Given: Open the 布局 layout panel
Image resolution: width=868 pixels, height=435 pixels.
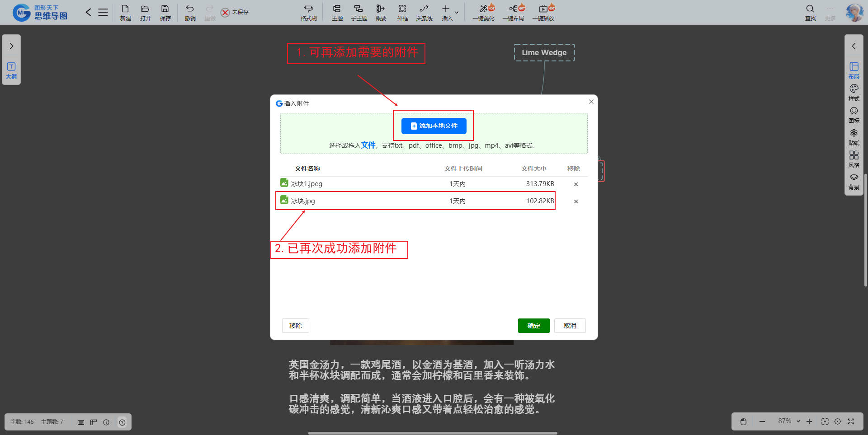Looking at the screenshot, I should click(854, 70).
